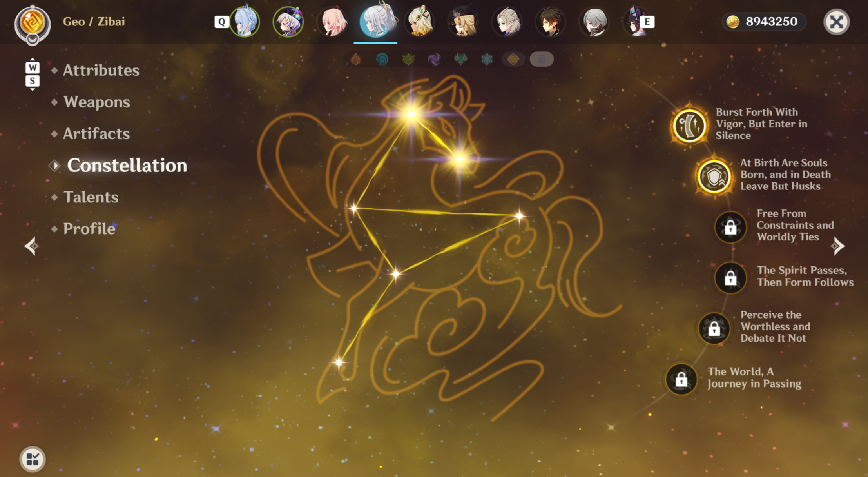
Task: Expand the W/S menu navigation indicator
Action: point(33,74)
